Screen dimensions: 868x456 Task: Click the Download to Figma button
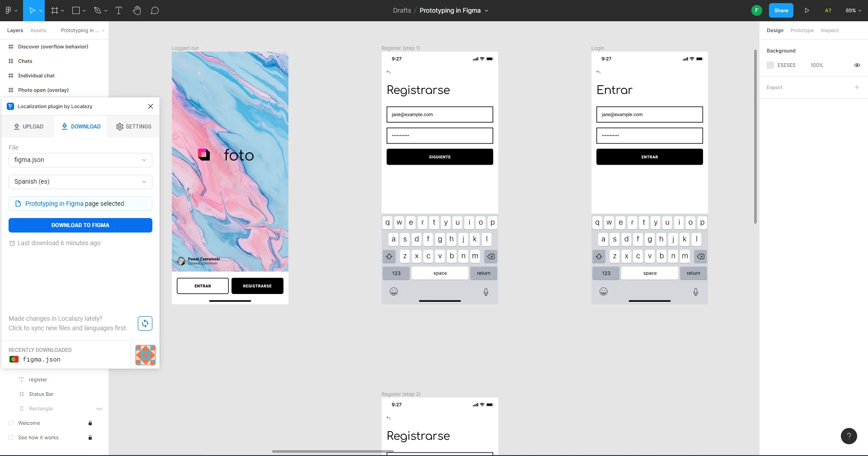80,225
